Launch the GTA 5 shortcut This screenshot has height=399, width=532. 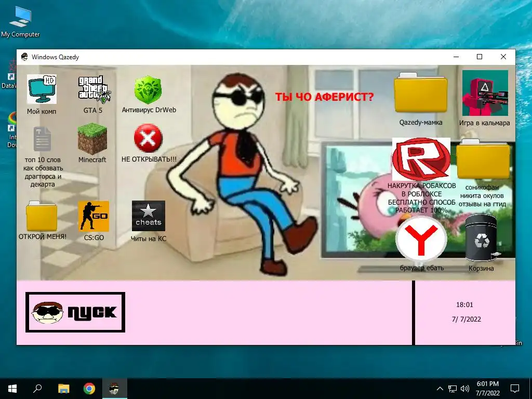94,89
